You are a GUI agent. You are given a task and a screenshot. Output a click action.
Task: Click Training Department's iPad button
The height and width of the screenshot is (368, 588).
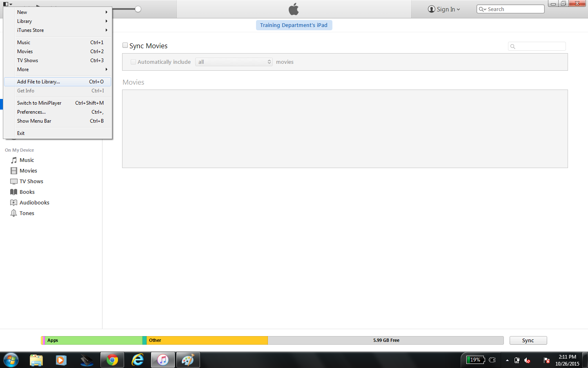click(294, 25)
